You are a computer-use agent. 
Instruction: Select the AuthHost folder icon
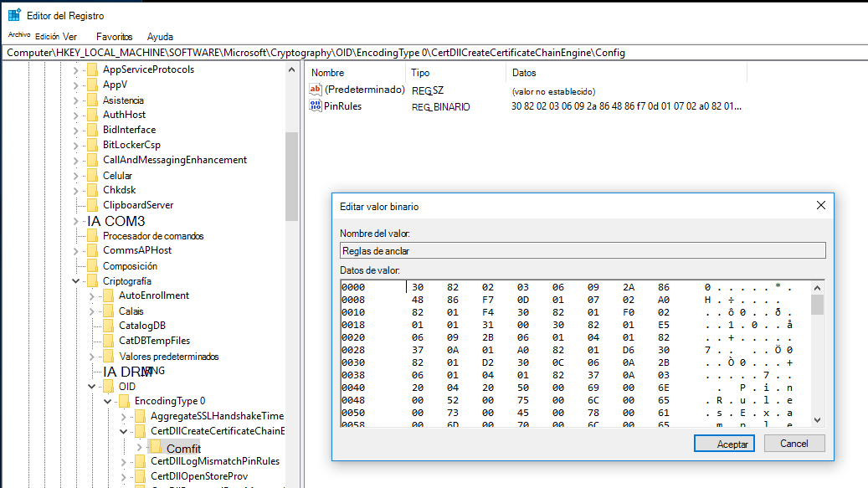pos(93,115)
